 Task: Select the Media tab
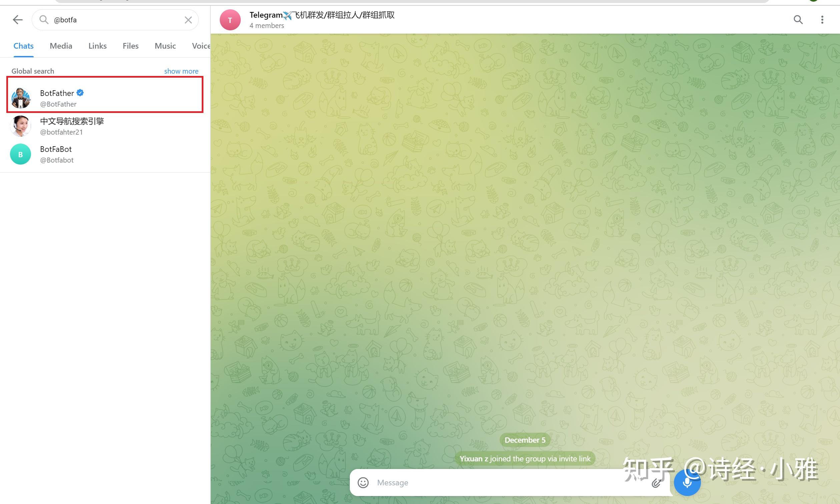(x=61, y=46)
